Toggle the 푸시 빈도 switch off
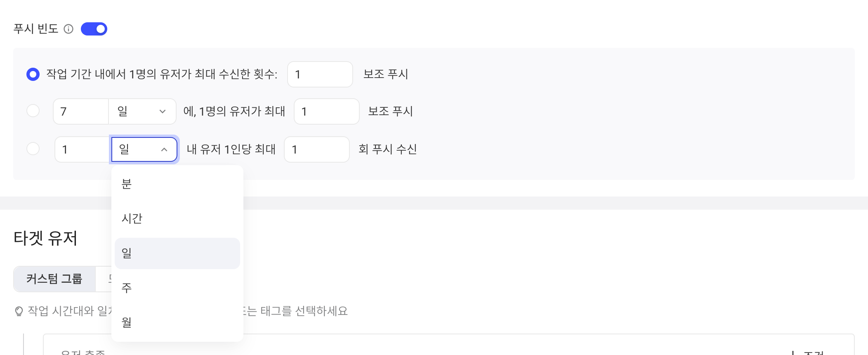The height and width of the screenshot is (355, 868). point(94,29)
